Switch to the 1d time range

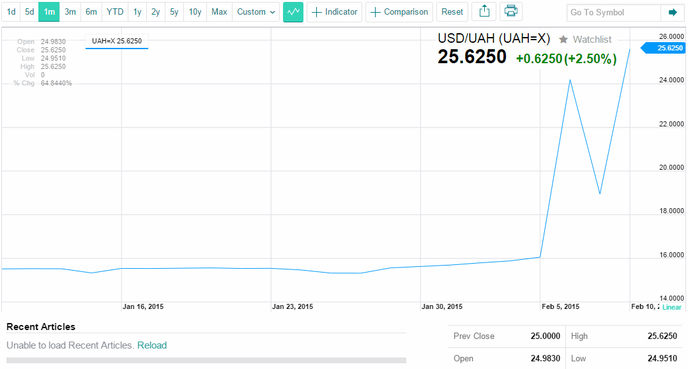(11, 12)
